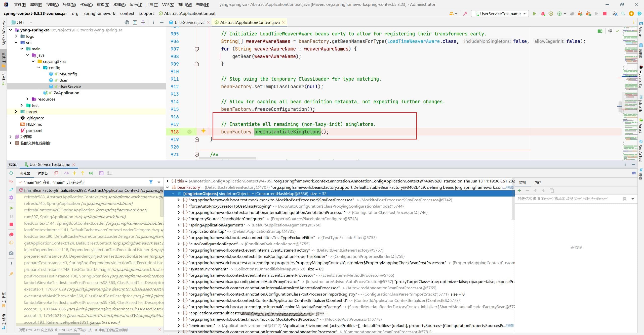Open 文件(F) menu

pos(20,5)
